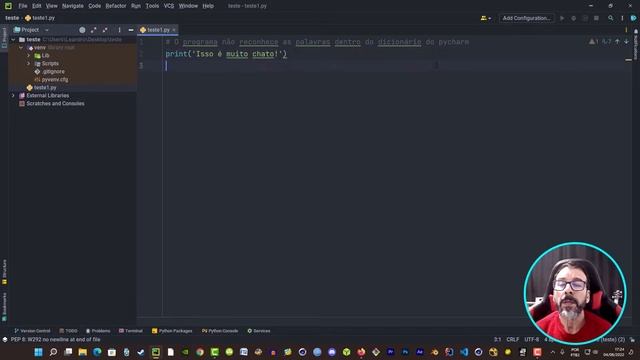Click teste1.py breadcrumb in navigation bar
Viewport: 640px width, 360px height.
tap(40, 18)
